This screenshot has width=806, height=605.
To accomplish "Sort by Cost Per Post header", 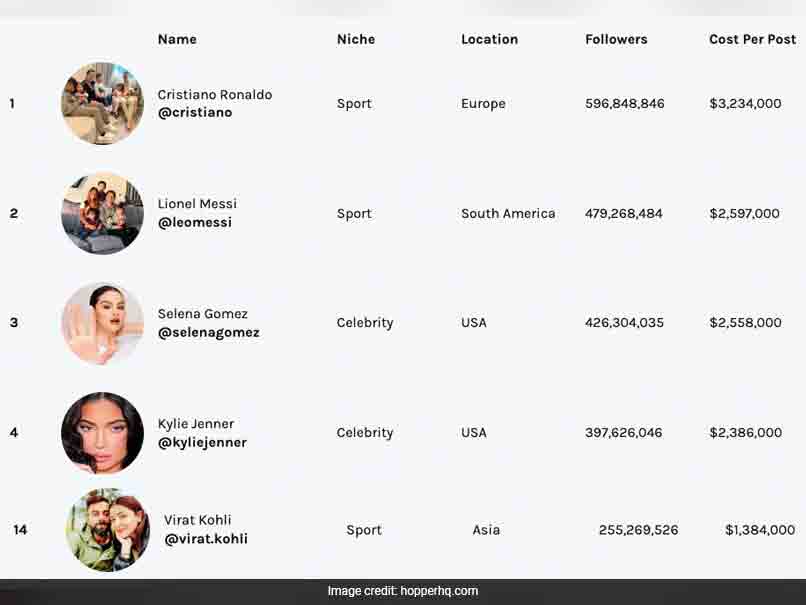I will click(x=753, y=39).
